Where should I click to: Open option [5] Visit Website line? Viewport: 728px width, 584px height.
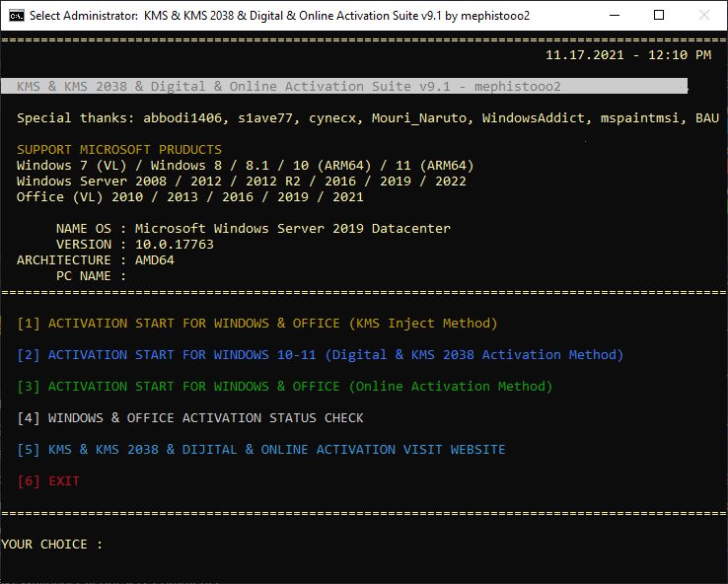[261, 450]
